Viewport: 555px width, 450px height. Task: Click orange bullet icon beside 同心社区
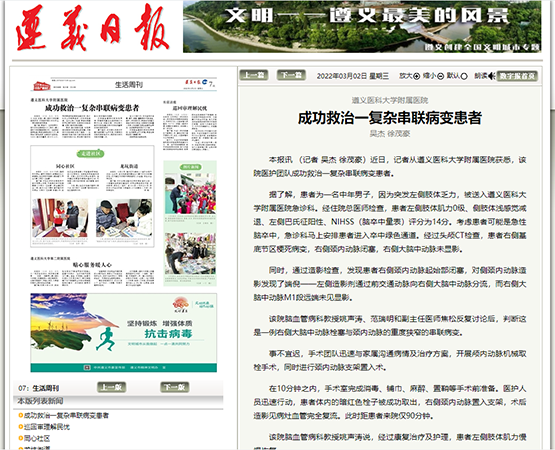(x=21, y=438)
